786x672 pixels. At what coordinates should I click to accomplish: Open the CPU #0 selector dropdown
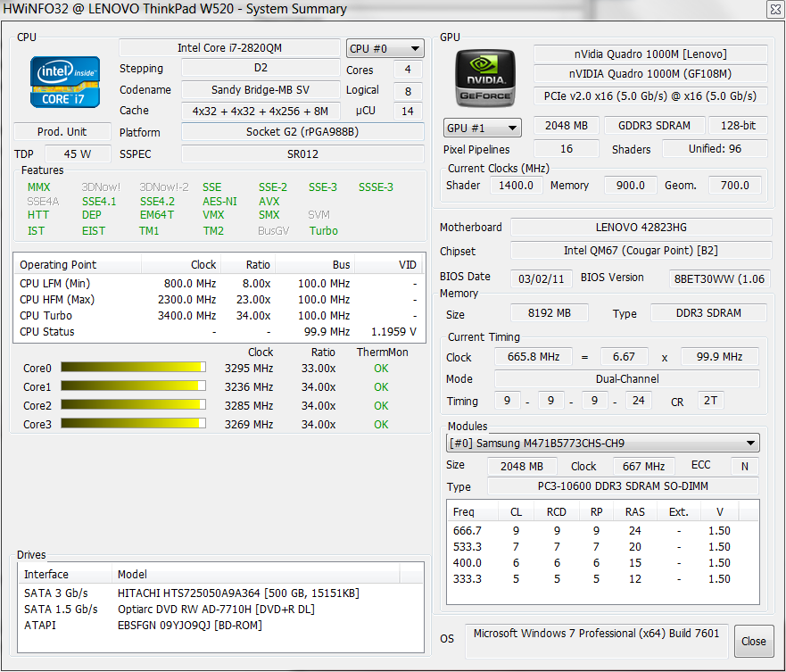(385, 49)
